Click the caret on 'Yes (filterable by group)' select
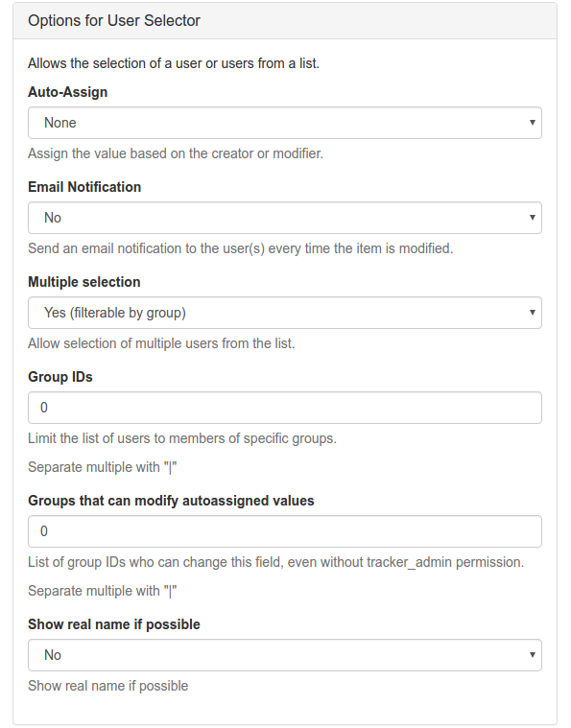Viewport: 571px width, 728px height. [533, 313]
